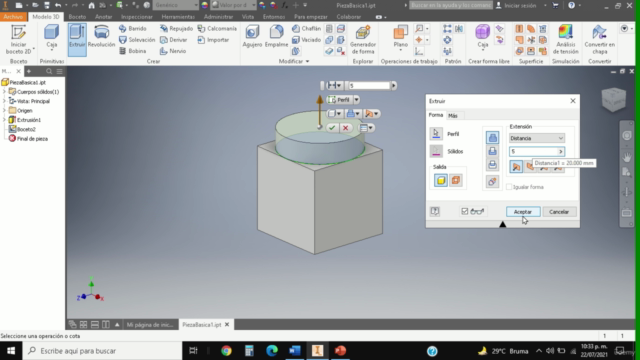Image resolution: width=640 pixels, height=360 pixels.
Task: Select the Chaflán chamfer tool
Action: coord(307,29)
